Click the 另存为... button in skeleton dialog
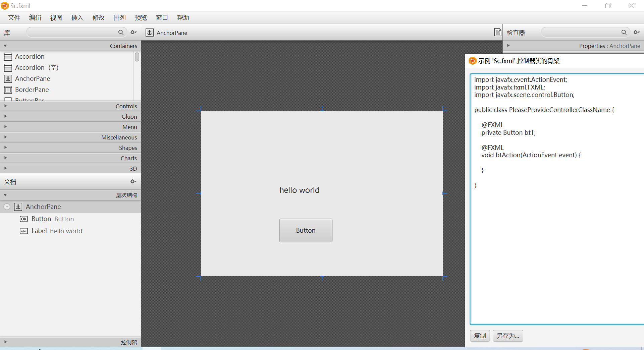This screenshot has width=644, height=350. coord(507,336)
